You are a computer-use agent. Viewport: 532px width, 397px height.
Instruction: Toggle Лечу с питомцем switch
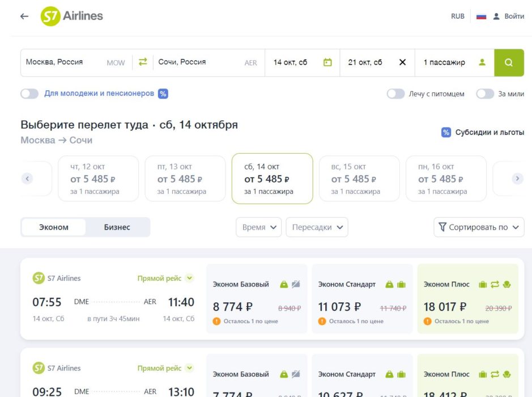coord(395,94)
